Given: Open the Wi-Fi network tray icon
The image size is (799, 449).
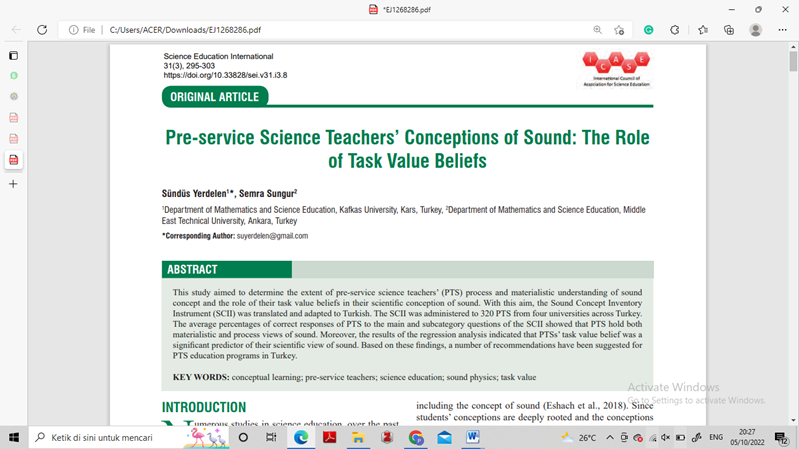Looking at the screenshot, I should click(x=652, y=437).
